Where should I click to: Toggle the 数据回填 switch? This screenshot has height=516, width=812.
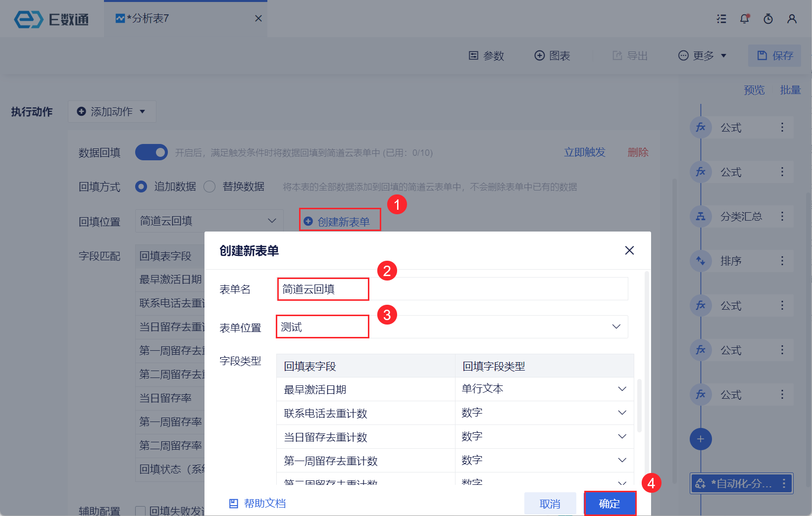coord(152,152)
